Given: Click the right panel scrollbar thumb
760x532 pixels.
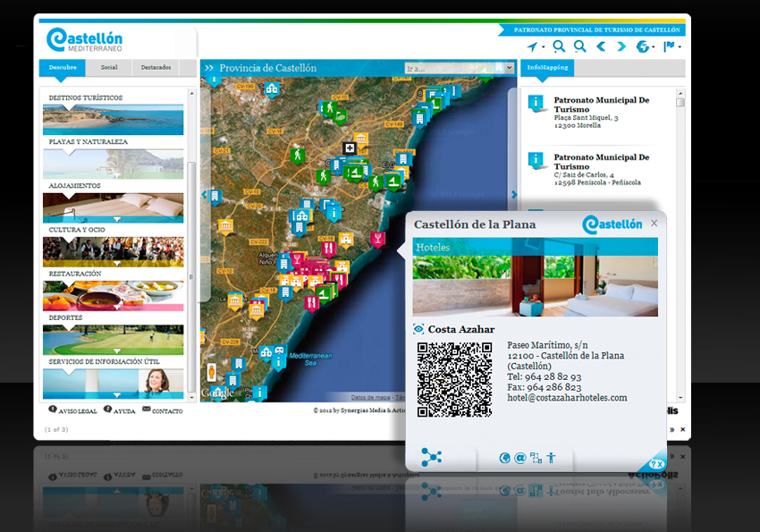Looking at the screenshot, I should [680, 103].
